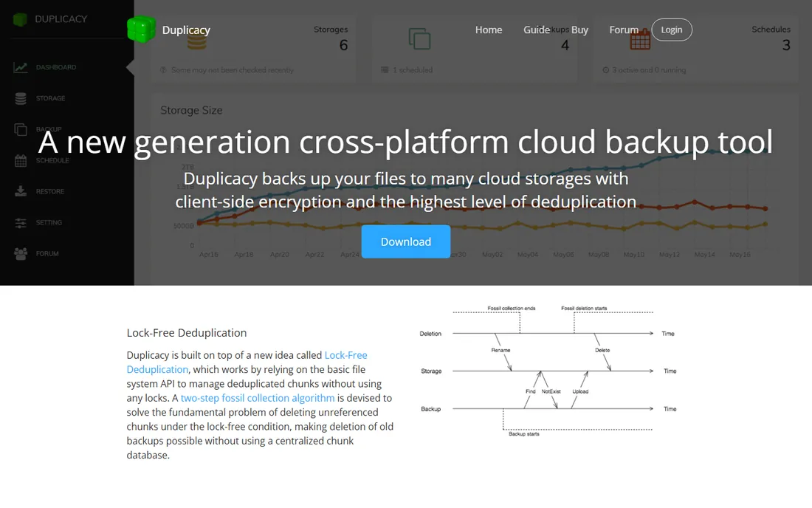Click the "Fossil collection ends" label in the diagram
The height and width of the screenshot is (508, 812).
pyautogui.click(x=511, y=308)
